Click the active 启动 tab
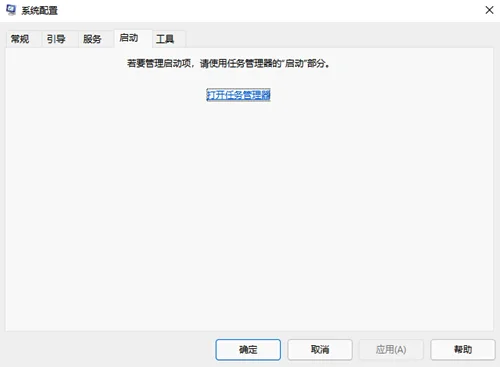500x367 pixels. click(x=129, y=38)
